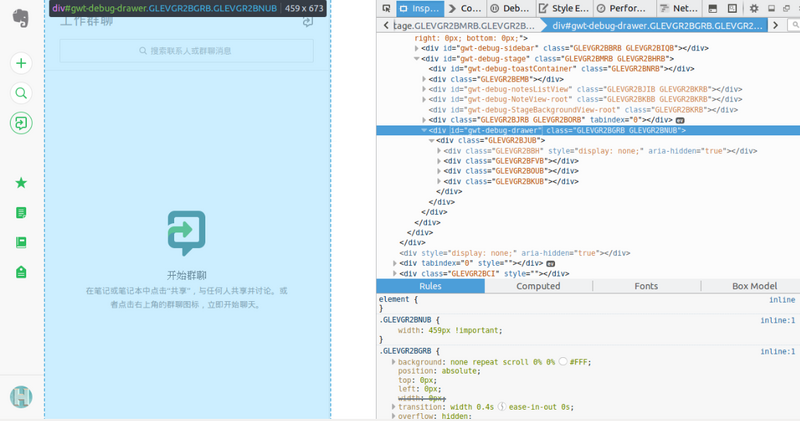The width and height of the screenshot is (800, 421).
Task: Select the Box Model sidebar tab
Action: tap(754, 286)
